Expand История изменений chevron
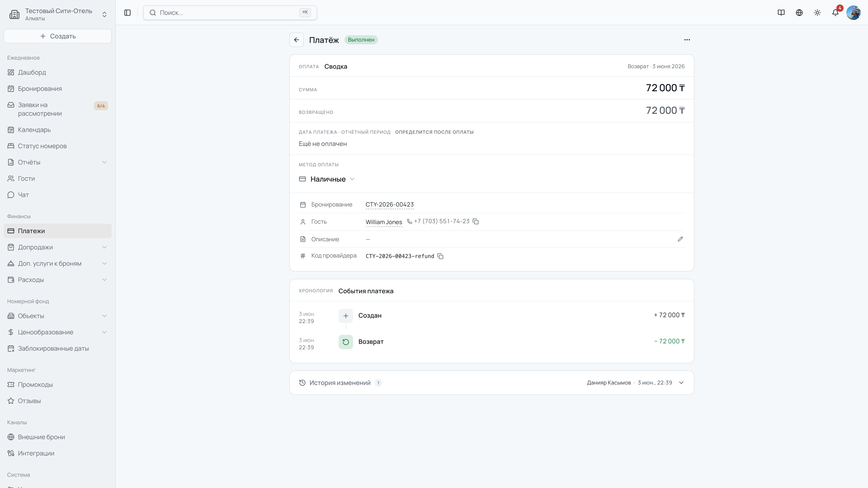 [681, 382]
